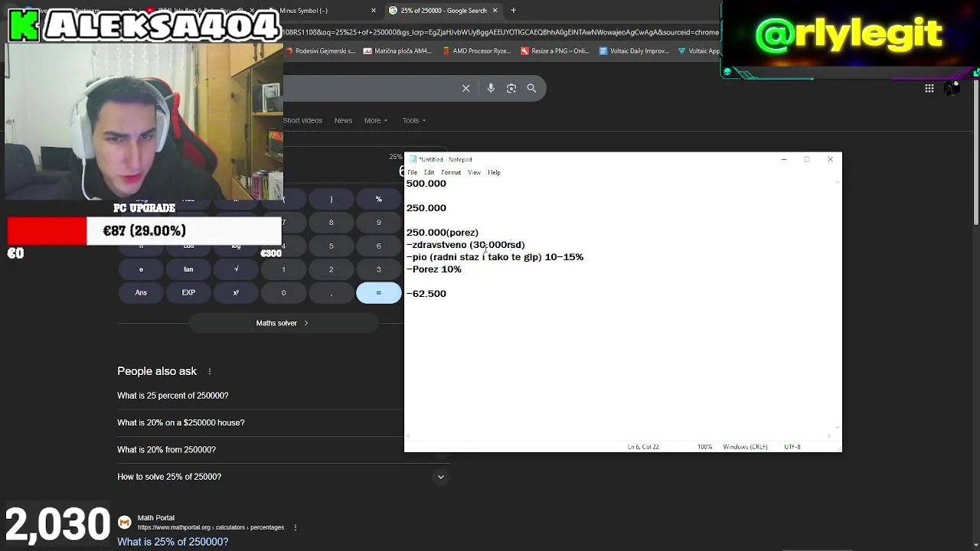The height and width of the screenshot is (551, 980).
Task: Click calculator digit 3
Action: pyautogui.click(x=378, y=269)
